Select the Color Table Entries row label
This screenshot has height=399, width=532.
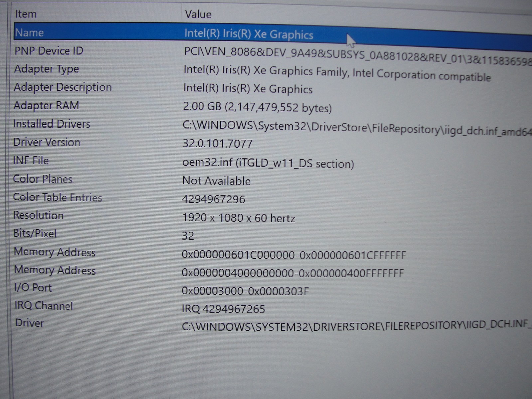pos(57,197)
